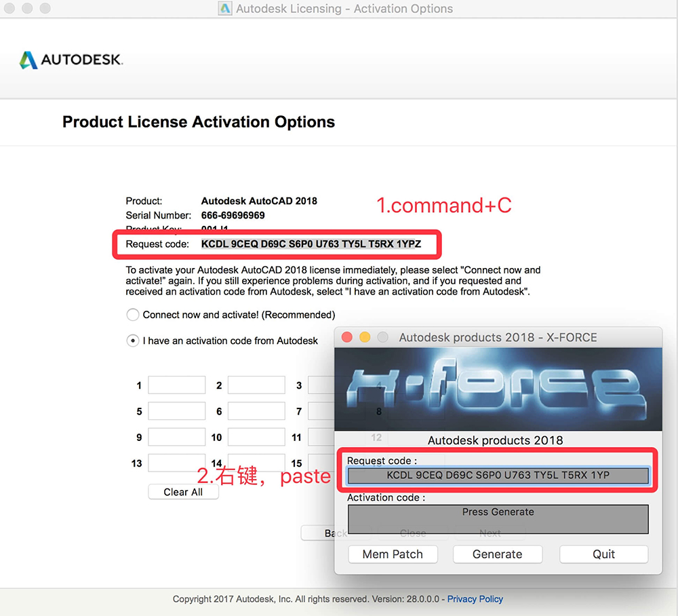Image resolution: width=678 pixels, height=616 pixels.
Task: Click the serial number 666-69696969
Action: 233,216
